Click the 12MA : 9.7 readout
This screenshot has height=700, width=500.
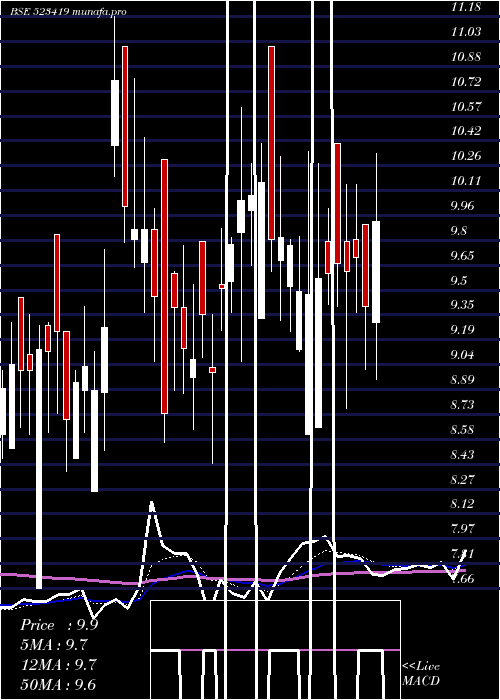tap(58, 665)
